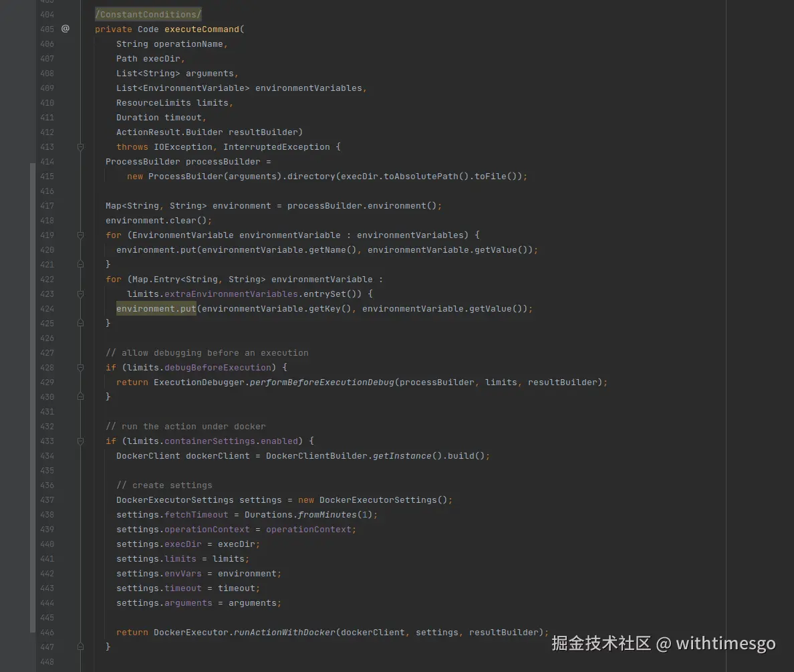Click ActionResult.Builder on line 412
The image size is (794, 672).
coord(170,132)
